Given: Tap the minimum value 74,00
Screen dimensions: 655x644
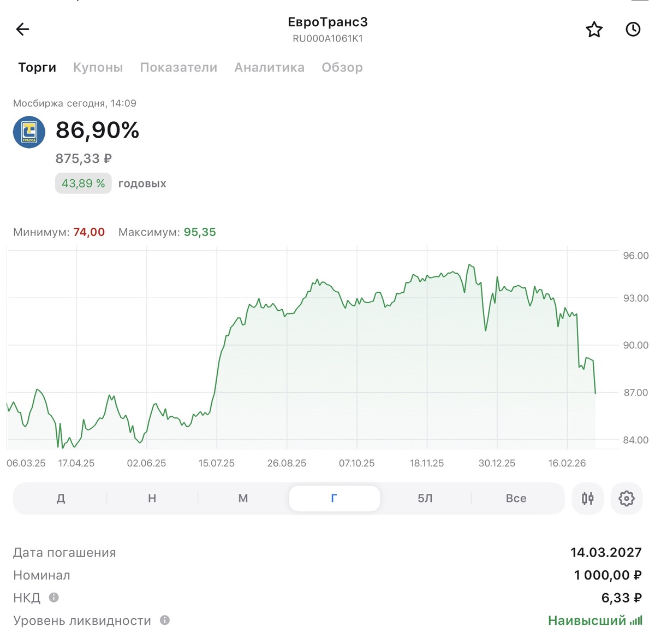Looking at the screenshot, I should tap(89, 232).
